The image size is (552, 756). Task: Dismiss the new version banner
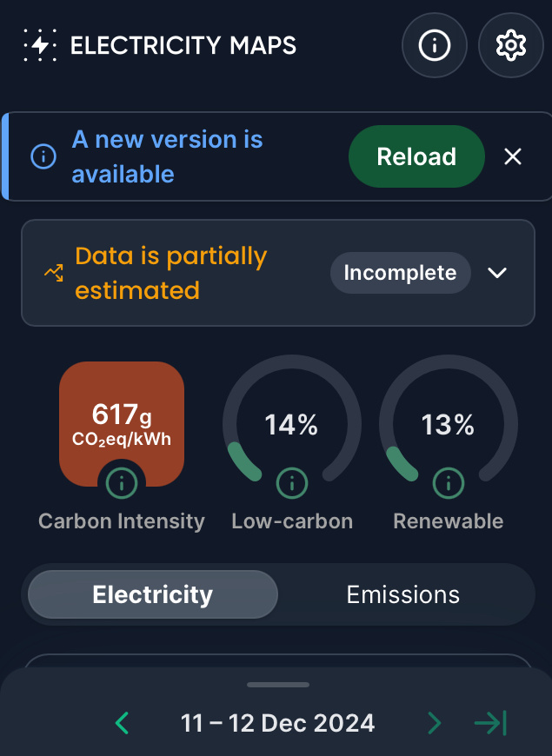click(x=513, y=156)
